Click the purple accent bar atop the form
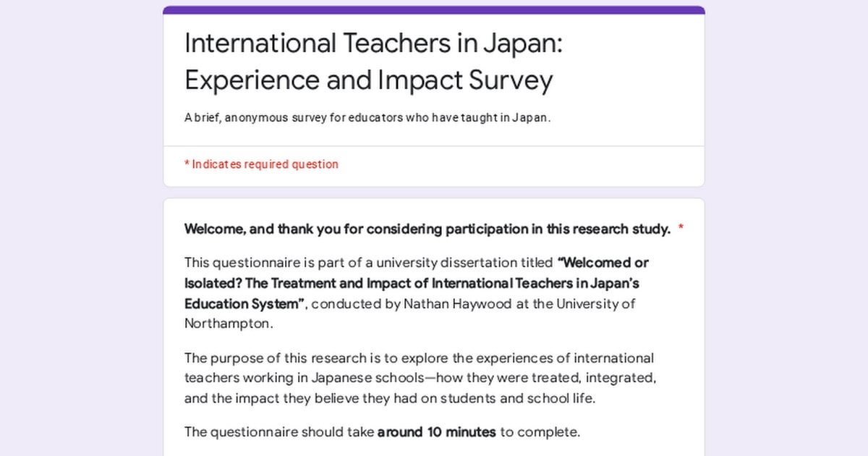Viewport: 868px width, 456px height. click(x=434, y=10)
